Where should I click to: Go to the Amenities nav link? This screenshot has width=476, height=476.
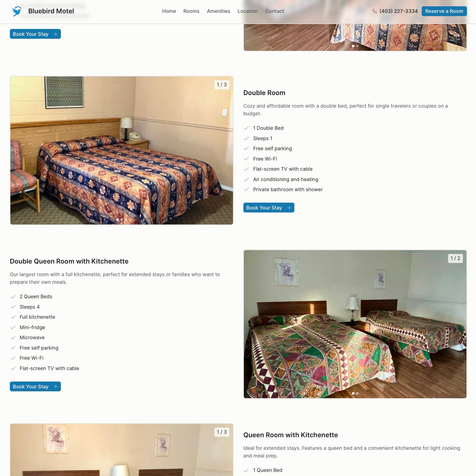point(218,11)
